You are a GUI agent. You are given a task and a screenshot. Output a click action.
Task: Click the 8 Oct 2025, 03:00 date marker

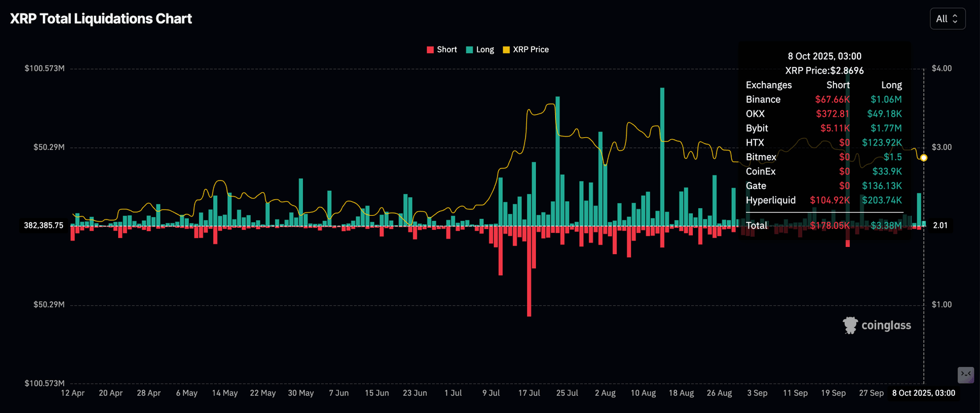coord(923,393)
